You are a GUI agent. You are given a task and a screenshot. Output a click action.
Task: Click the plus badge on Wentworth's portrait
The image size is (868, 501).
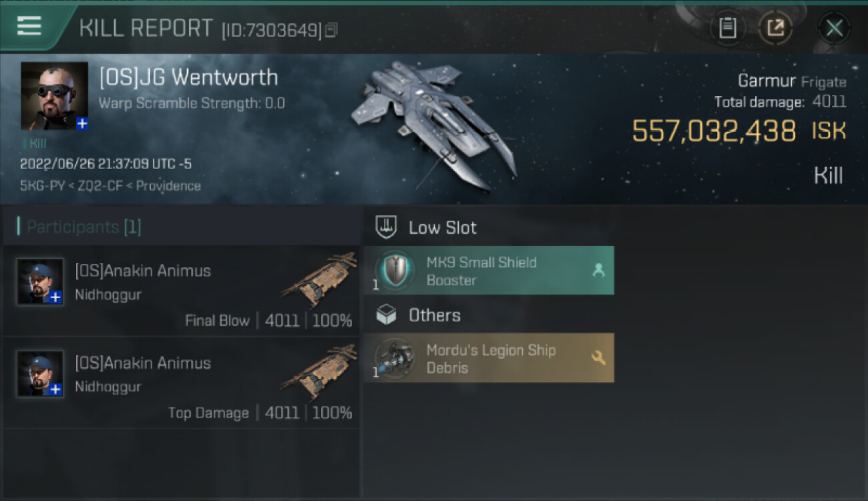[82, 124]
